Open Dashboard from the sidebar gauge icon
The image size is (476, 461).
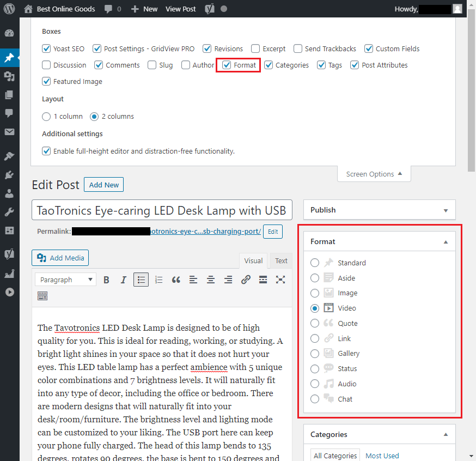pos(9,33)
